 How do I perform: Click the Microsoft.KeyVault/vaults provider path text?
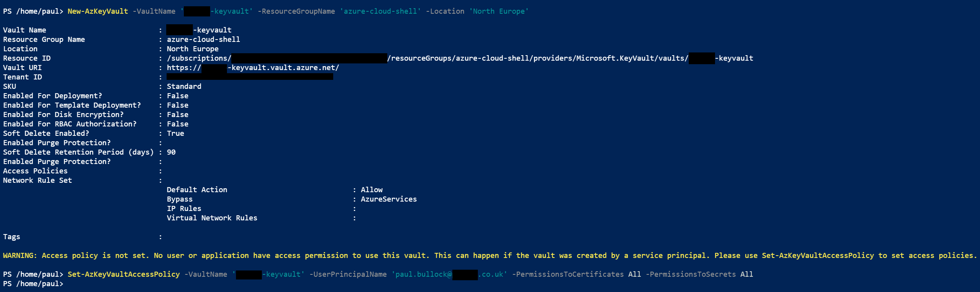(632, 58)
